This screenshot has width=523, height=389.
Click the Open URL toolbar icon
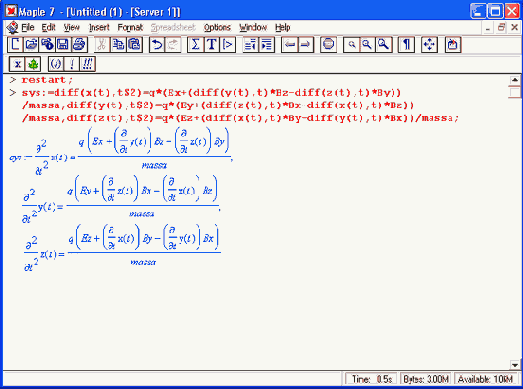[x=47, y=45]
